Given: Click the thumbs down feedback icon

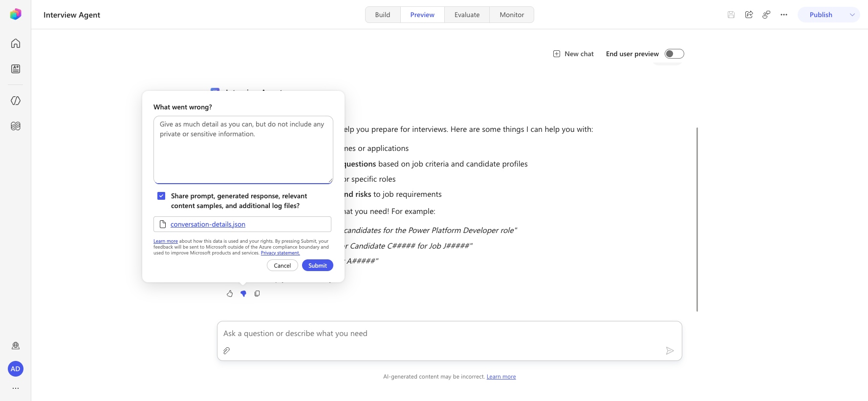Looking at the screenshot, I should [x=243, y=294].
